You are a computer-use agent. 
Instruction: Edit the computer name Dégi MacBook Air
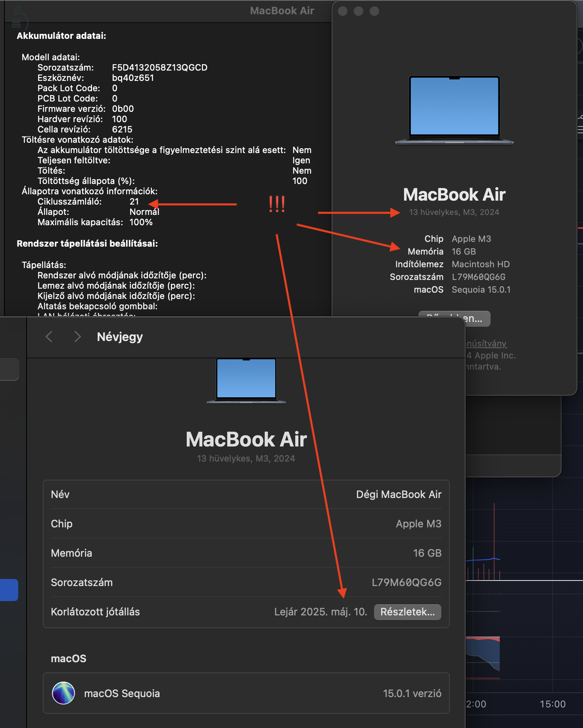click(399, 494)
